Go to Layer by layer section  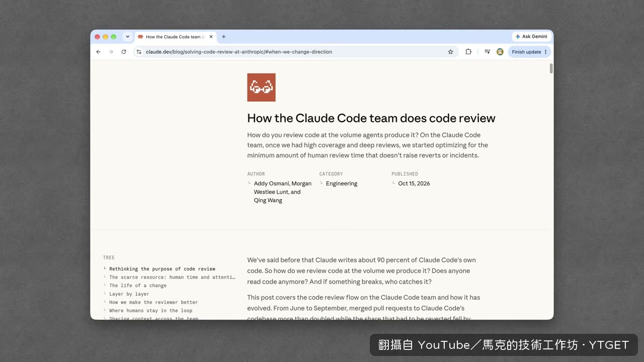coord(129,294)
